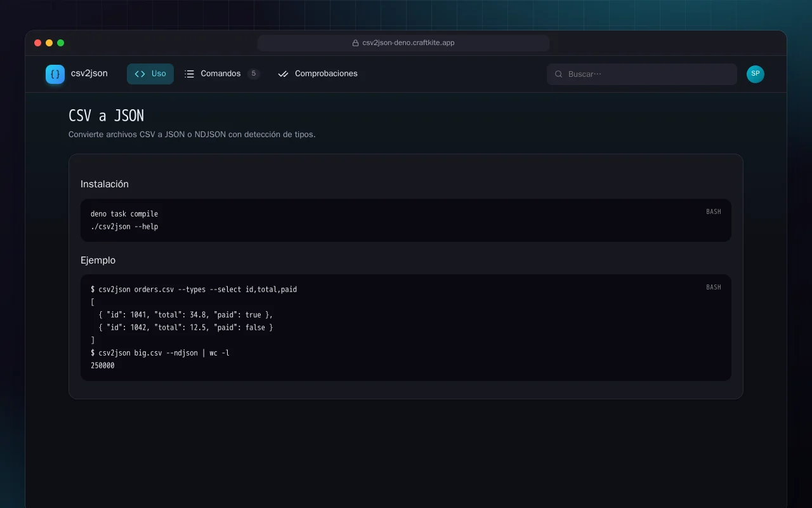Click the './csv2json --help' line
The height and width of the screenshot is (508, 812).
124,227
